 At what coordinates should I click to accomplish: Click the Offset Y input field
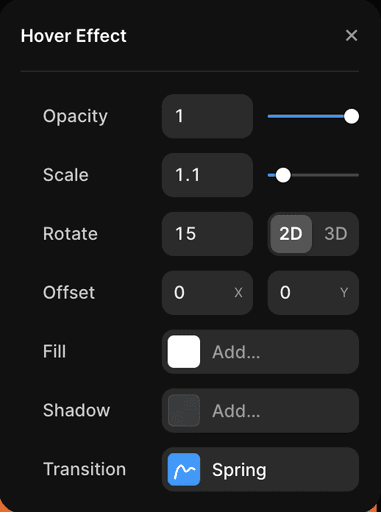pos(313,293)
